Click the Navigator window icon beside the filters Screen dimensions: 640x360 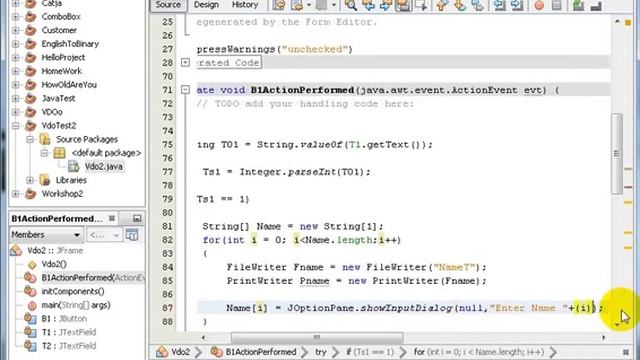pyautogui.click(x=132, y=235)
